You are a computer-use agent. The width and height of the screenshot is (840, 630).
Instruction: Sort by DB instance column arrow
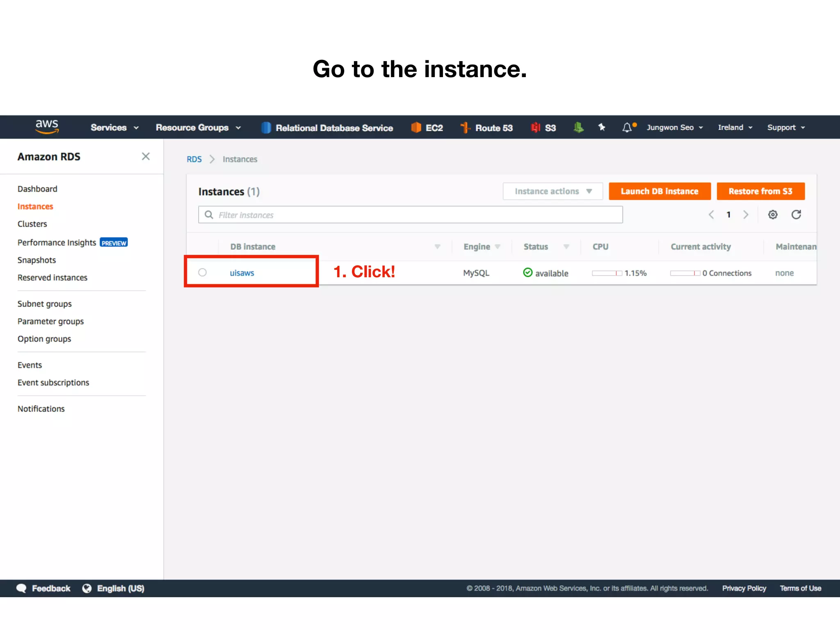[x=437, y=247]
